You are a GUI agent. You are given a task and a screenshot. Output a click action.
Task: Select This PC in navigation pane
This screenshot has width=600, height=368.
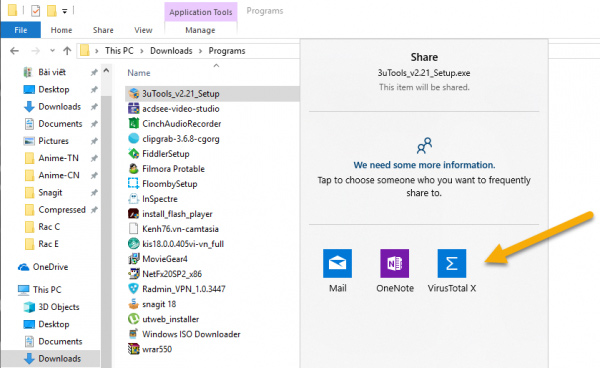coord(47,290)
